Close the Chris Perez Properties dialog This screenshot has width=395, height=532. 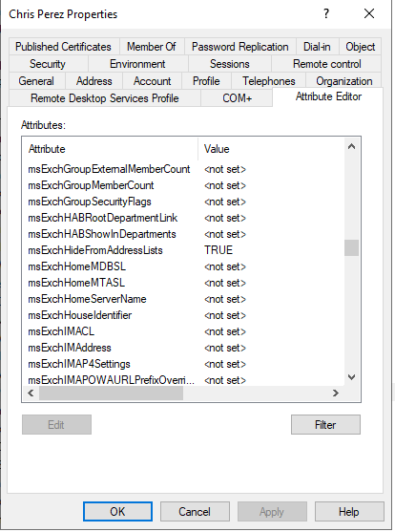coord(369,14)
